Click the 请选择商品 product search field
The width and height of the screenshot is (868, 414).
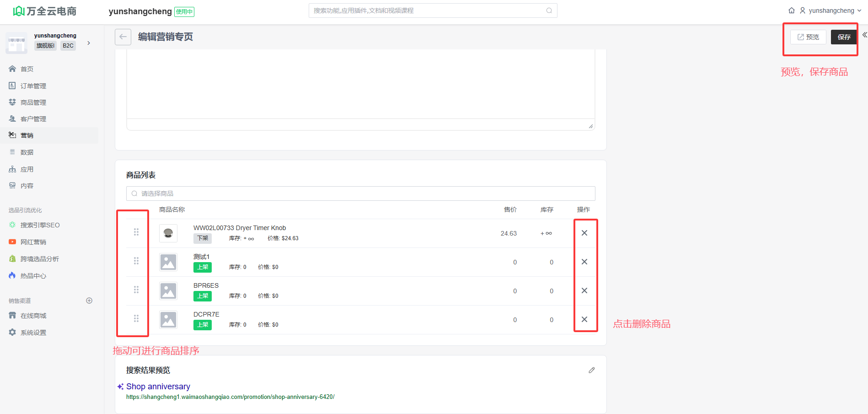[x=360, y=194]
